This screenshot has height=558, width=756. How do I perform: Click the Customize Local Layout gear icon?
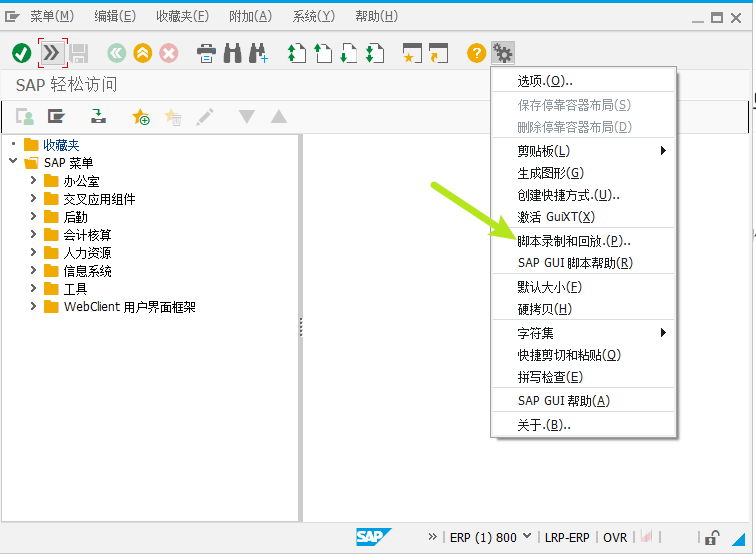click(503, 53)
